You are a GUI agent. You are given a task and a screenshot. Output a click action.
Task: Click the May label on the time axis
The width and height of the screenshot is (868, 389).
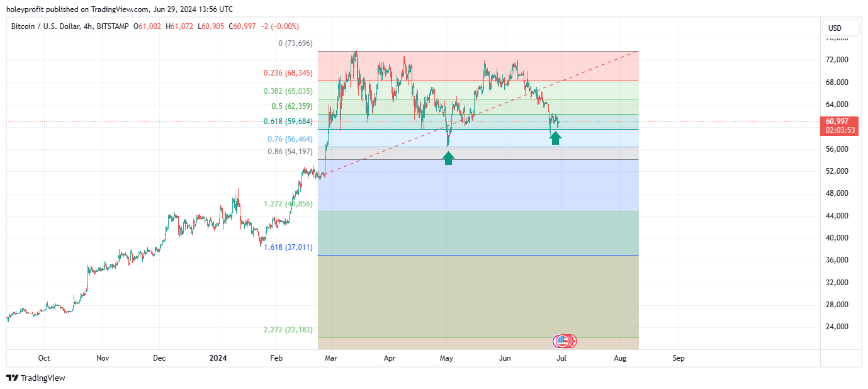(446, 358)
